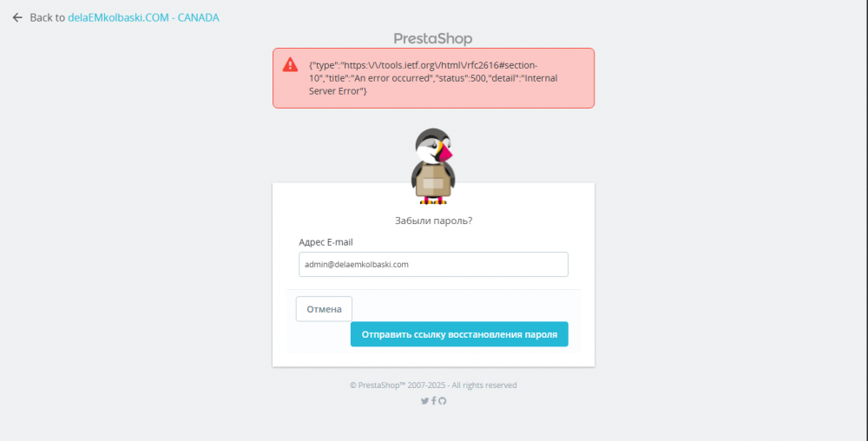
Task: Click the PrestaShop logo at the top
Action: (x=433, y=38)
